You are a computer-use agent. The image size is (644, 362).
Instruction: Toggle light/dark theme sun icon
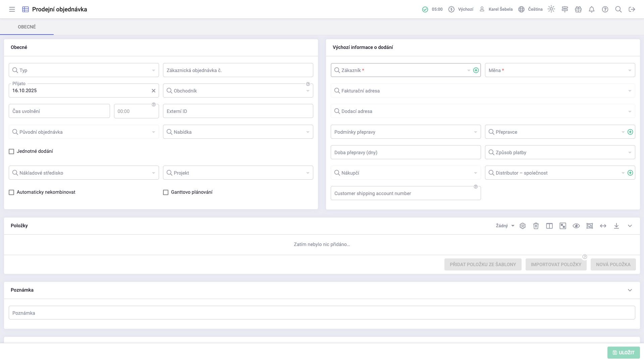coord(551,9)
